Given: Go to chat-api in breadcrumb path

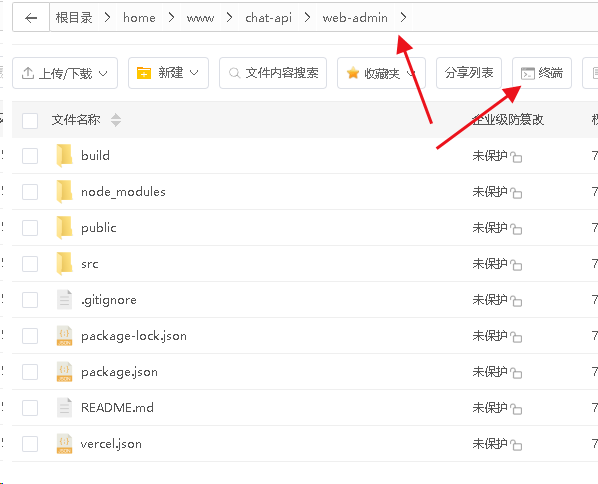Looking at the screenshot, I should [268, 18].
